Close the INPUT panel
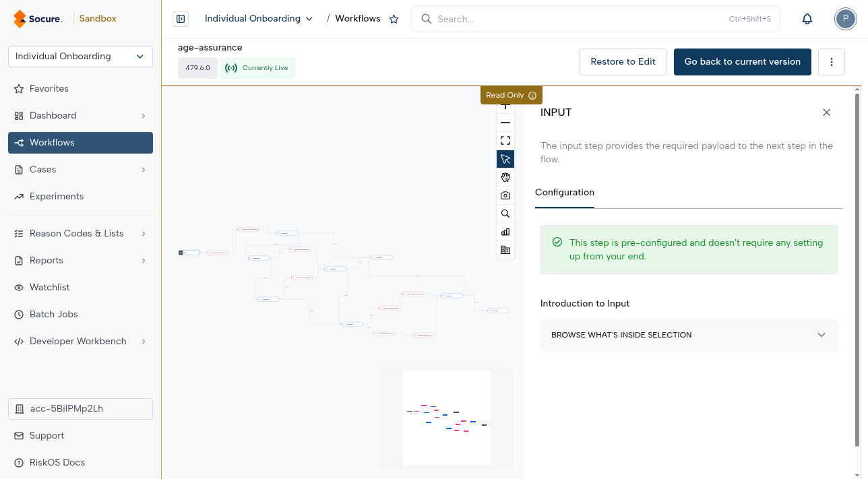This screenshot has height=479, width=868. (826, 113)
